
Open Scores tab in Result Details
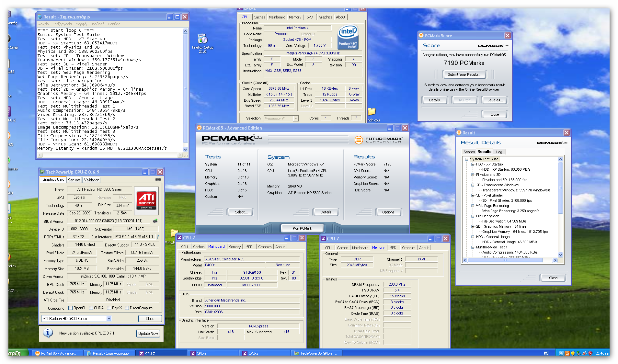click(469, 152)
